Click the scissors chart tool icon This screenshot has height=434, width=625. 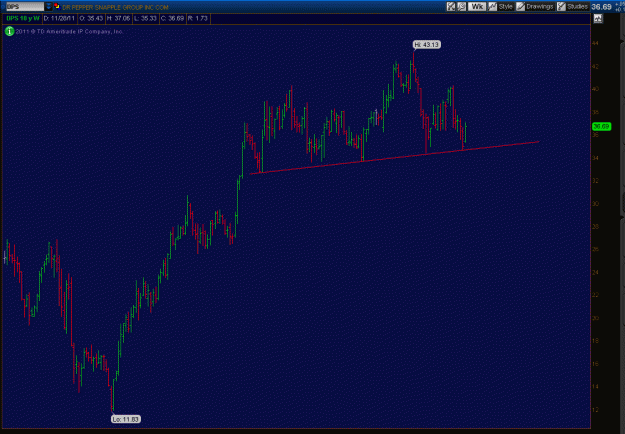[451, 6]
